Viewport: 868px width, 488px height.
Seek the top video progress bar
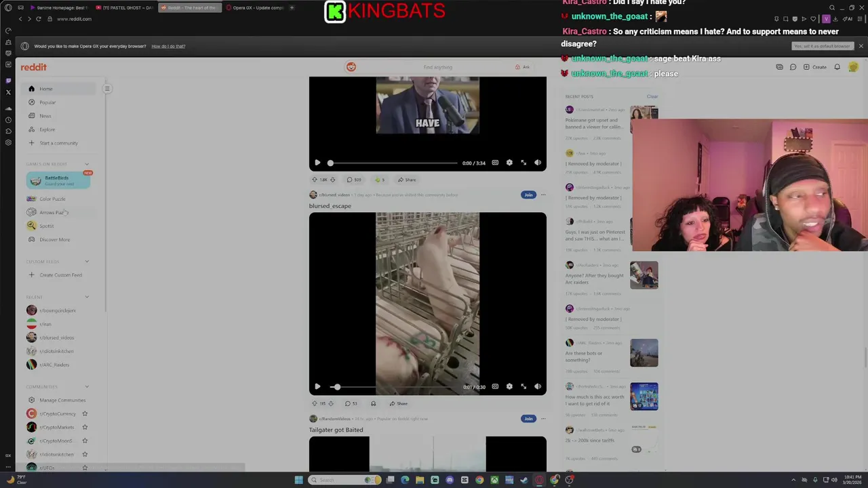click(393, 163)
